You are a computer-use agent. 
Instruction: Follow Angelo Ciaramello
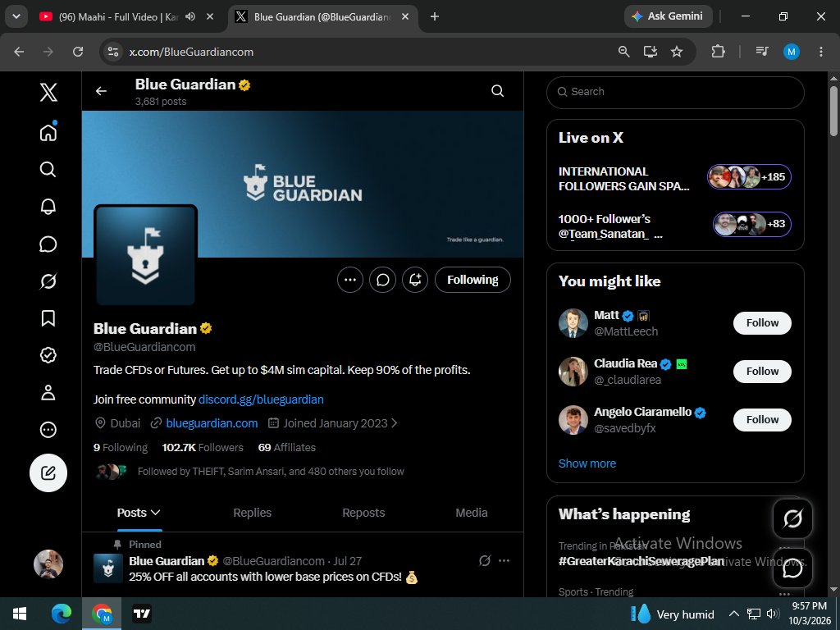tap(762, 419)
